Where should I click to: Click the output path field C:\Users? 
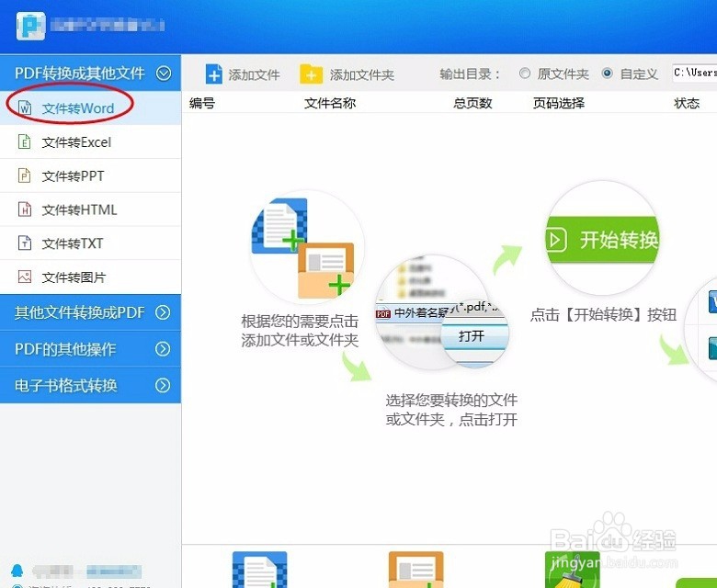pyautogui.click(x=695, y=73)
